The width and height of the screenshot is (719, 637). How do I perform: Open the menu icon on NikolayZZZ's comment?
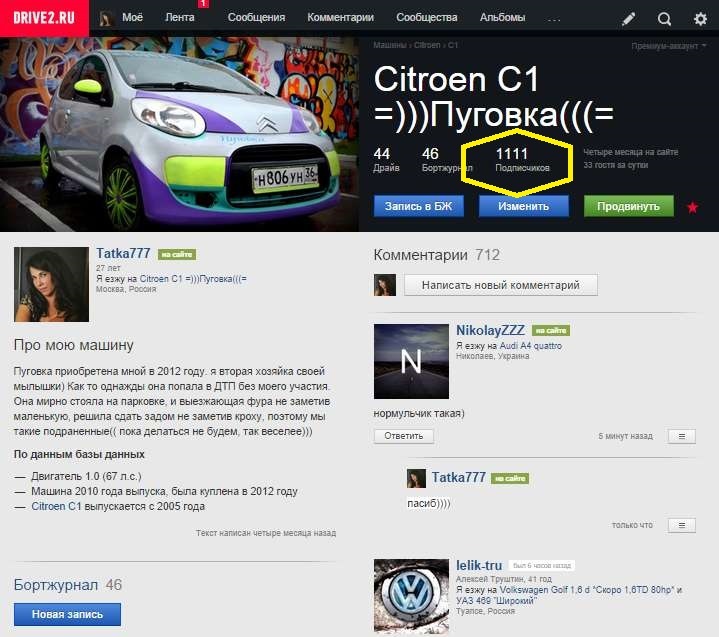tap(681, 436)
